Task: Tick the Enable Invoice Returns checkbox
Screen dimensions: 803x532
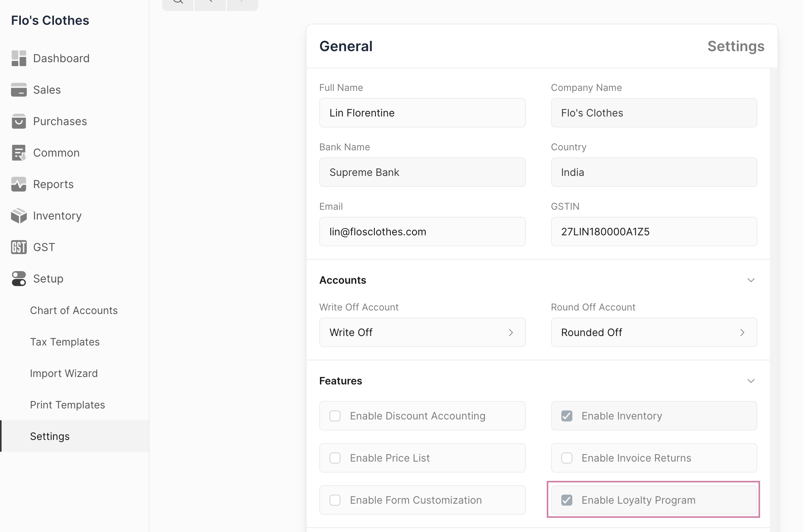Action: 566,458
